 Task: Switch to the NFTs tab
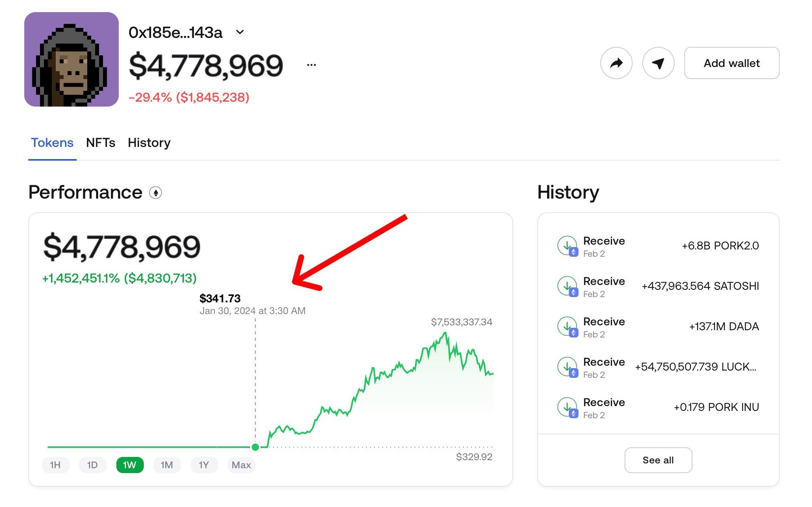coord(101,143)
